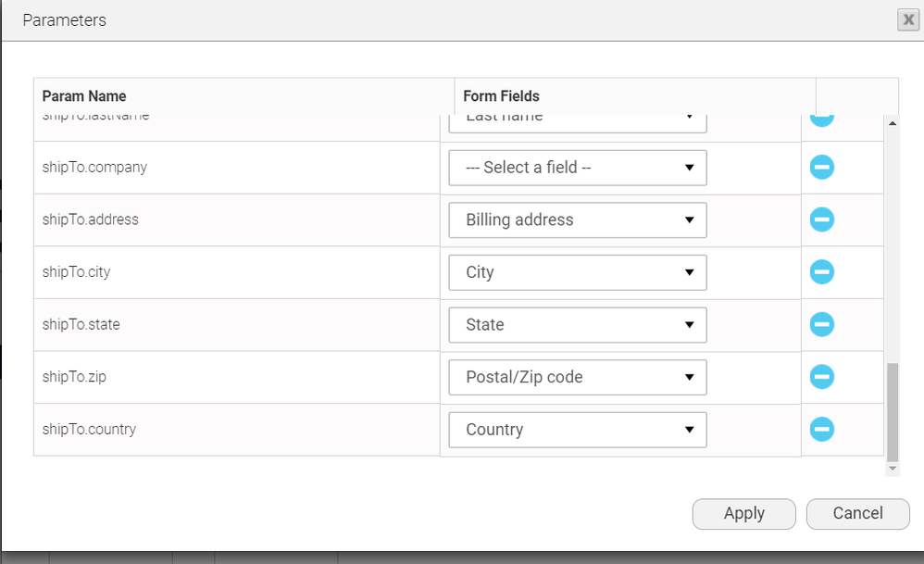Viewport: 924px width, 564px height.
Task: Remove the shipTo.state parameter mapping
Action: click(822, 324)
